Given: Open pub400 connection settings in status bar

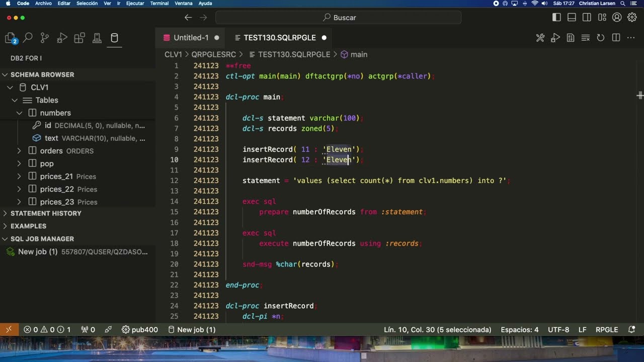Looking at the screenshot, I should (140, 330).
